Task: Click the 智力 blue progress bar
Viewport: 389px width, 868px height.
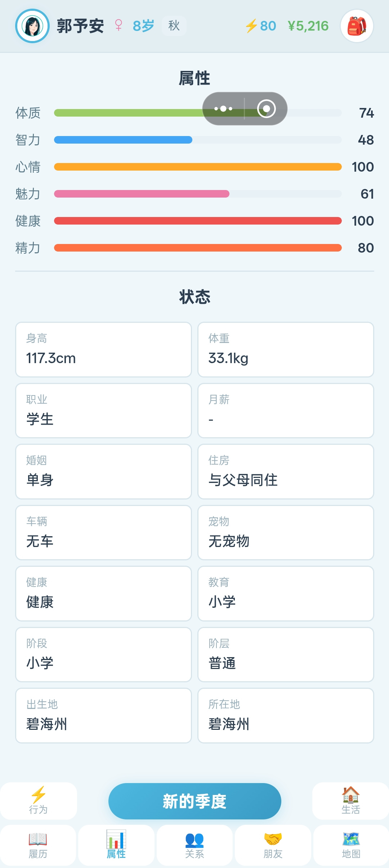Action: coord(198,140)
